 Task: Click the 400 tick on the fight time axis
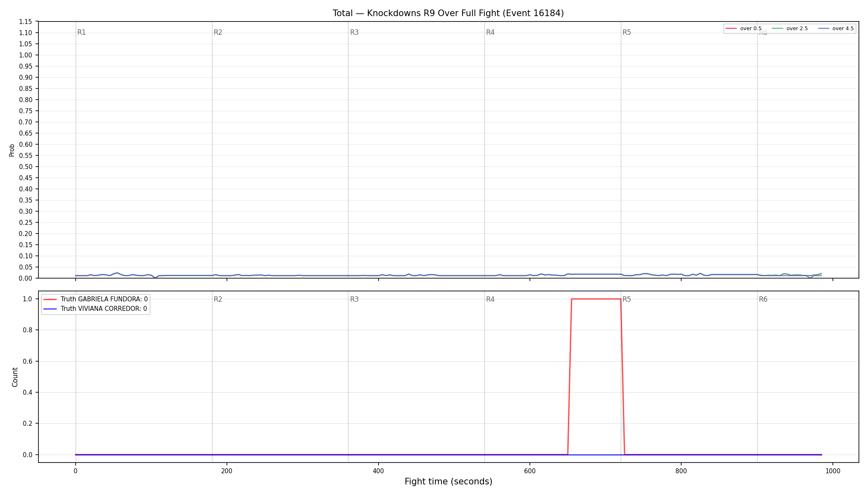[378, 470]
